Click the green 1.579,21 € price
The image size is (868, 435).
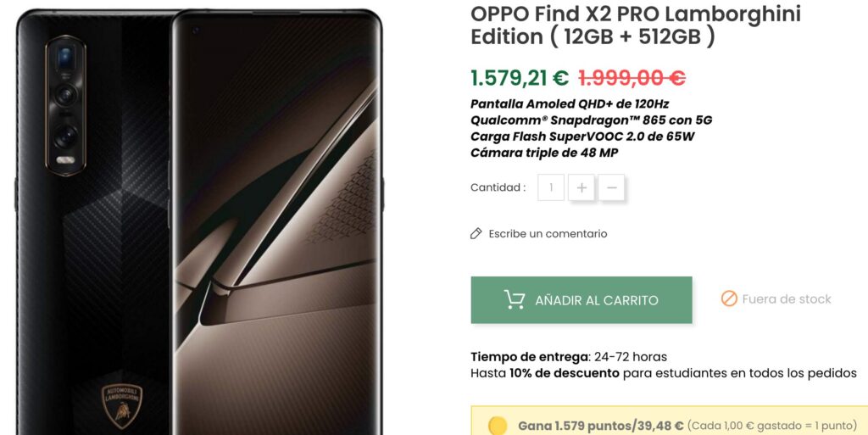[520, 78]
